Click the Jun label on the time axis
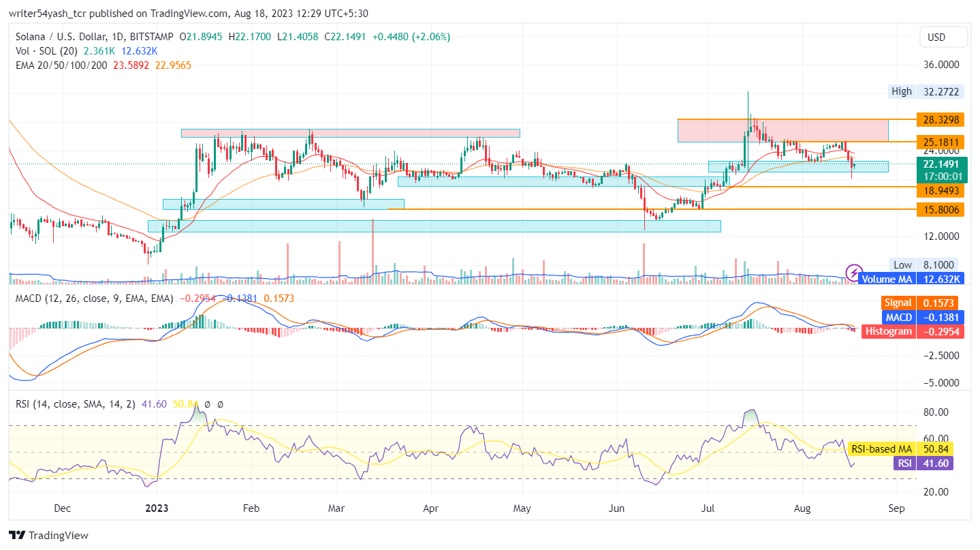 [x=616, y=508]
